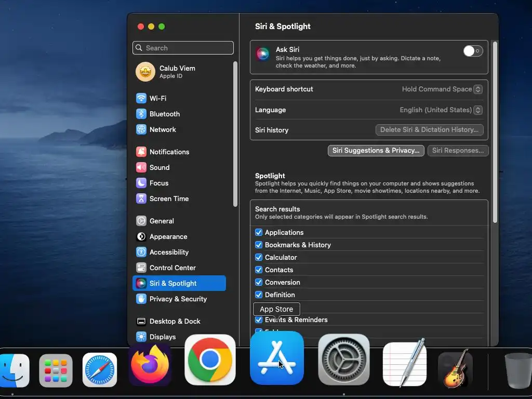Click the "Desktop & Dock" sidebar label
Screen dimensions: 532x399
(175, 322)
